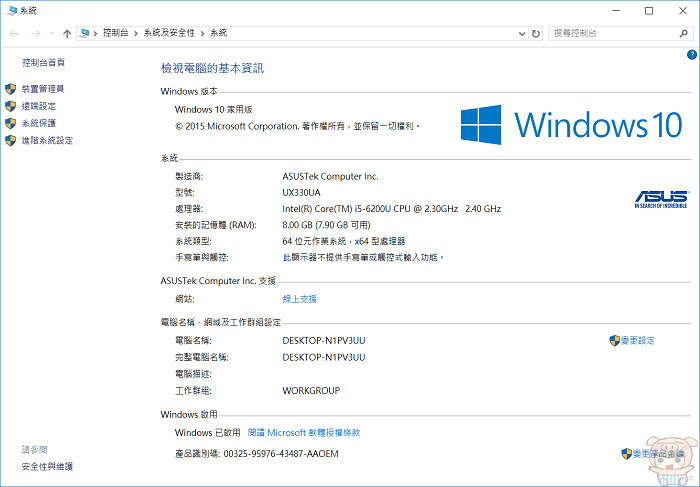Screen dimensions: 700x487
Task: Click the shield icon beside 遠端設定
Action: [x=11, y=106]
